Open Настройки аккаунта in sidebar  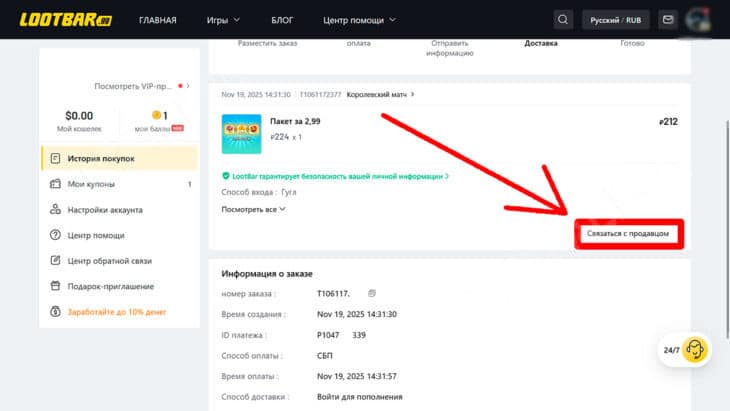click(x=104, y=210)
